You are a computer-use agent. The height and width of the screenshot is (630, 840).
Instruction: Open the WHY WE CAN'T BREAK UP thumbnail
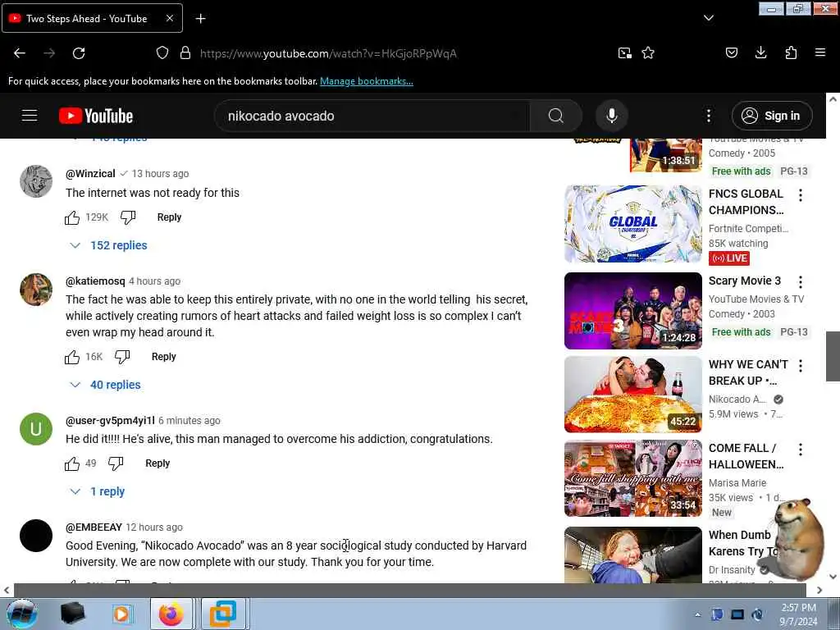pyautogui.click(x=633, y=395)
